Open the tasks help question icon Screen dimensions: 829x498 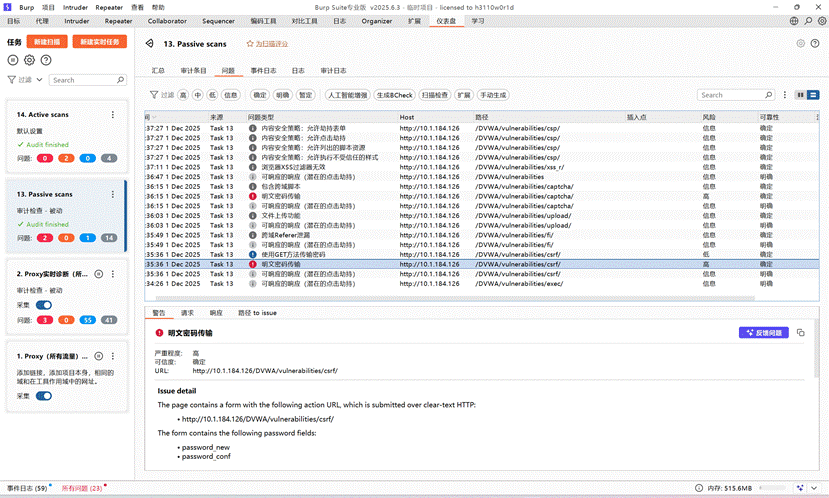[46, 60]
